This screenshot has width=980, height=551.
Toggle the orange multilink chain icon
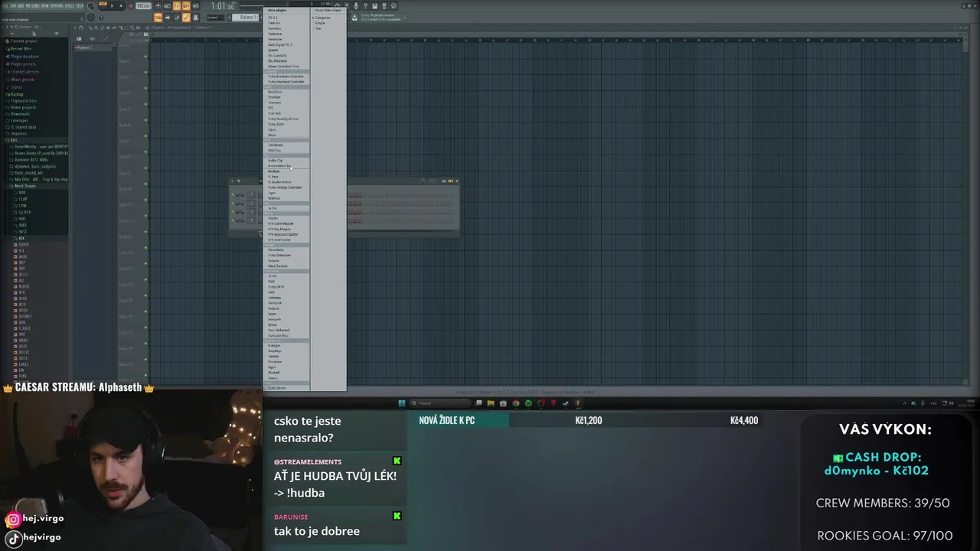click(x=186, y=17)
